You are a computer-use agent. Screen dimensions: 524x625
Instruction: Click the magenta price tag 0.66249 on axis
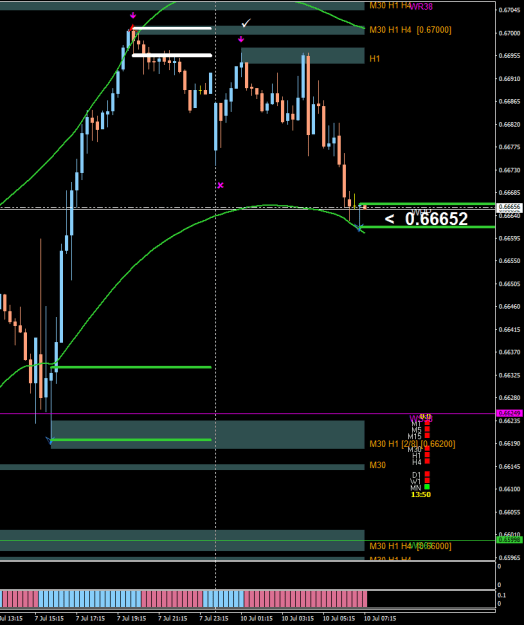(x=510, y=413)
